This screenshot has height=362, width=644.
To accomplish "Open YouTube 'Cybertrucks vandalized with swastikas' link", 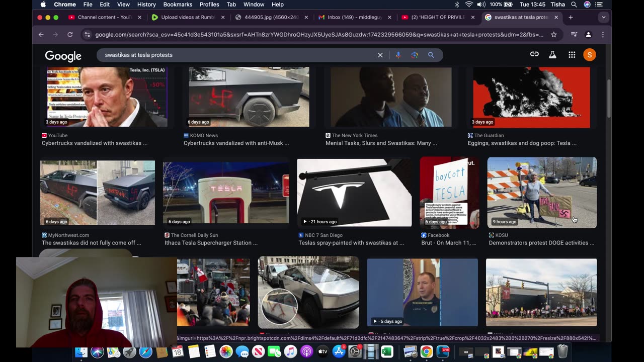I will pos(95,143).
